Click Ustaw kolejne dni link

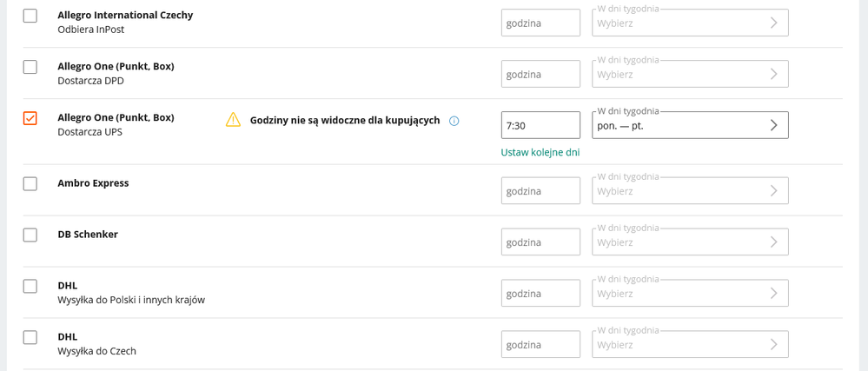pos(540,152)
